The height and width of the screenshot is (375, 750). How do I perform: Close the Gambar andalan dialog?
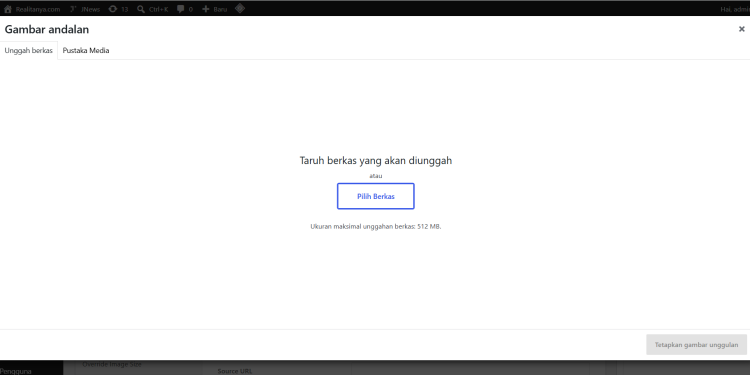[x=741, y=29]
